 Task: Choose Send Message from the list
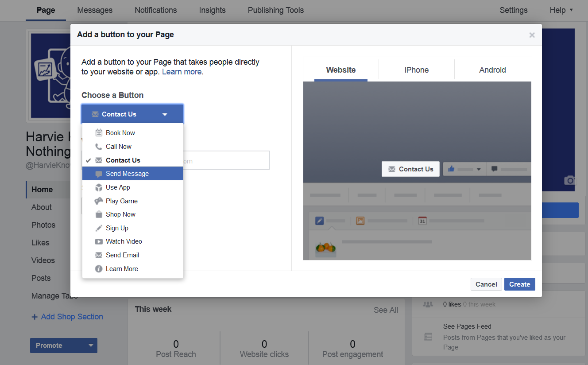coord(127,174)
